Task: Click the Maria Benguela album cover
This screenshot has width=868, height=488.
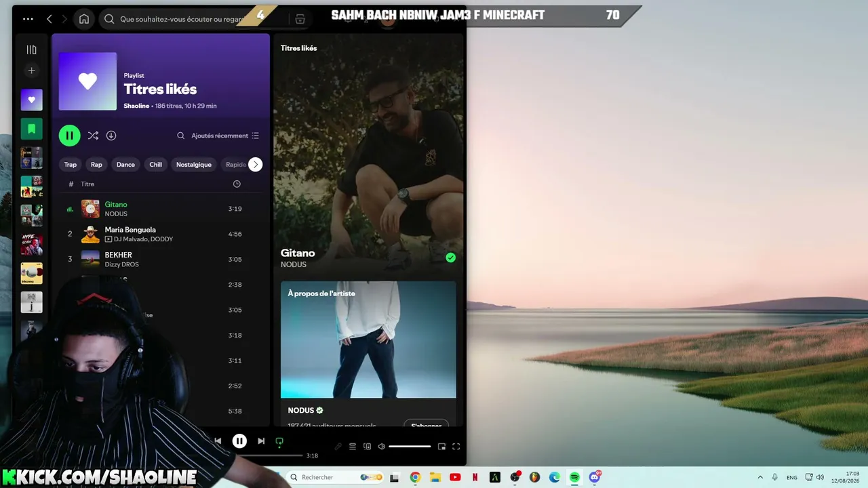Action: point(90,234)
